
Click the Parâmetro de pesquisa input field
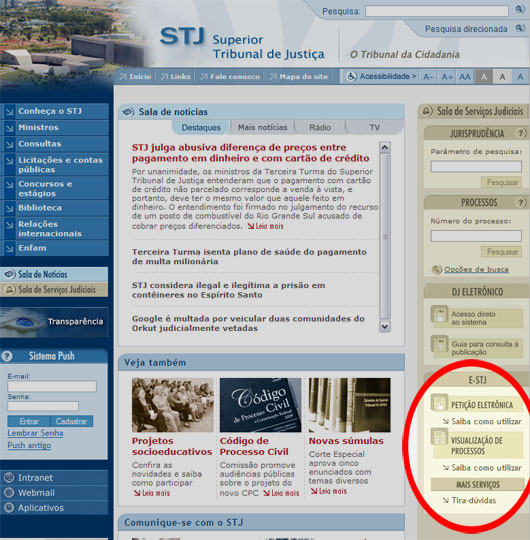coord(476,167)
